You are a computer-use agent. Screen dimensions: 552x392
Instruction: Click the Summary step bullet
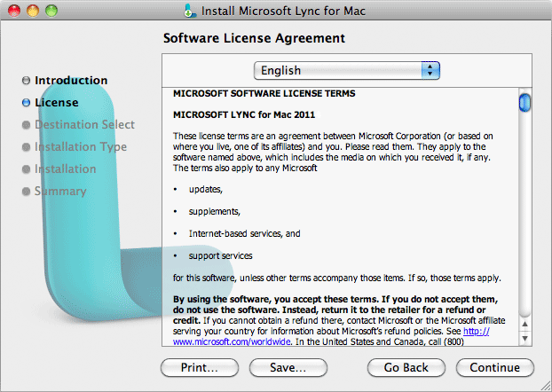(x=26, y=192)
